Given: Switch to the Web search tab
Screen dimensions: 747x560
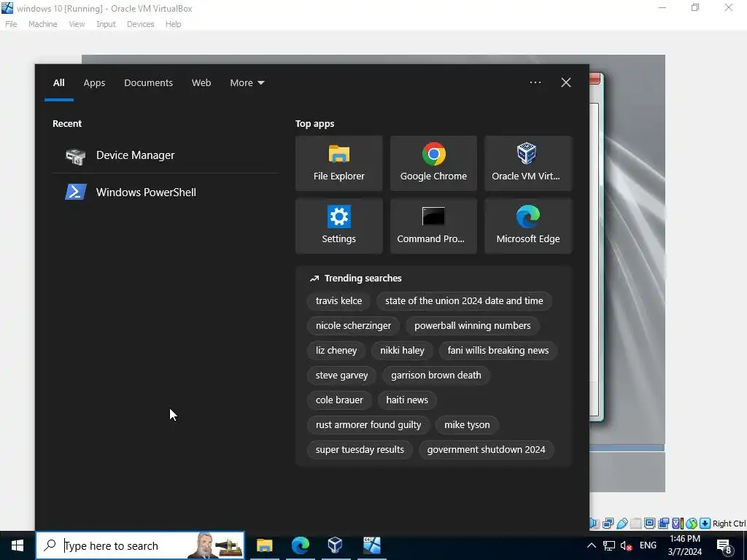Looking at the screenshot, I should tap(201, 83).
